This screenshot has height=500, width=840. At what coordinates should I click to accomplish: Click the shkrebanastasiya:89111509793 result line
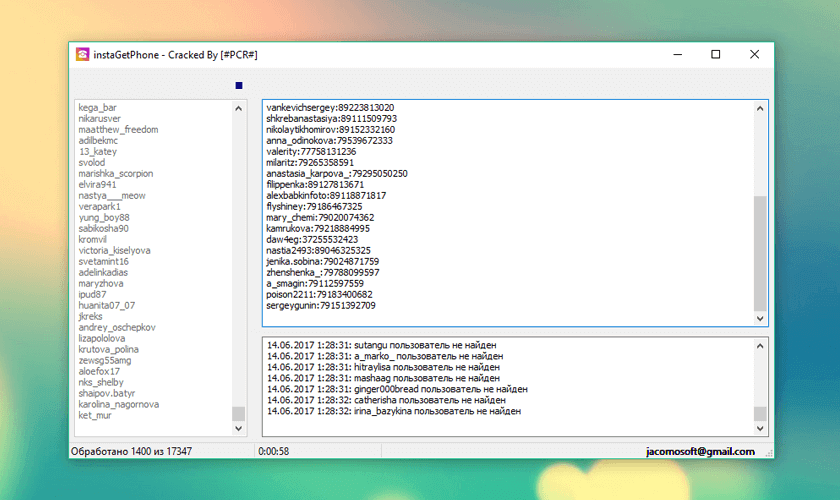click(332, 118)
